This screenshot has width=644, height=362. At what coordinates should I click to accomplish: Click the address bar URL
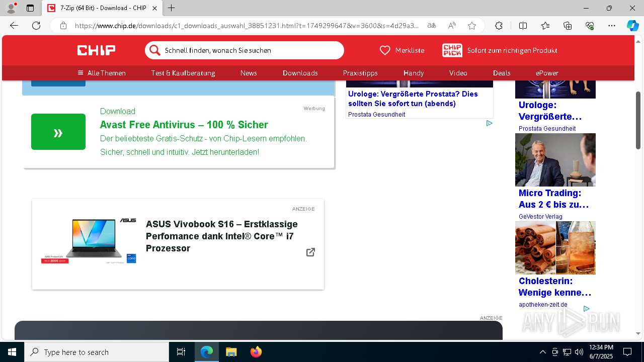coord(247,26)
